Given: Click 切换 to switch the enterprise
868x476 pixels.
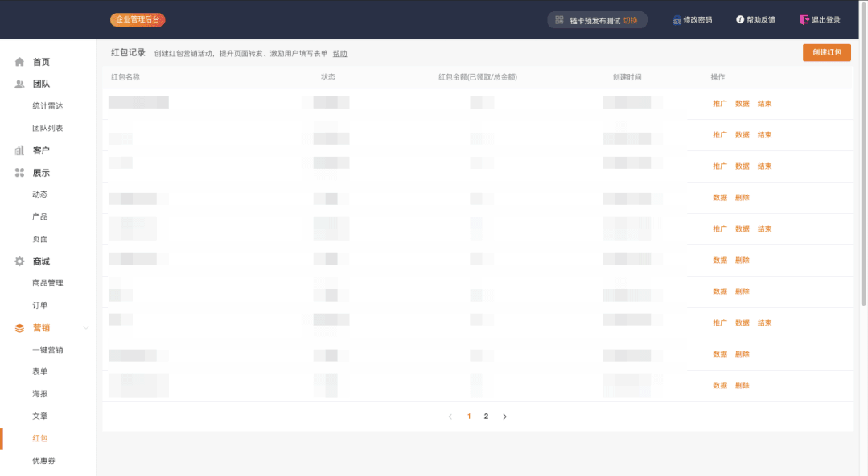Looking at the screenshot, I should point(630,20).
